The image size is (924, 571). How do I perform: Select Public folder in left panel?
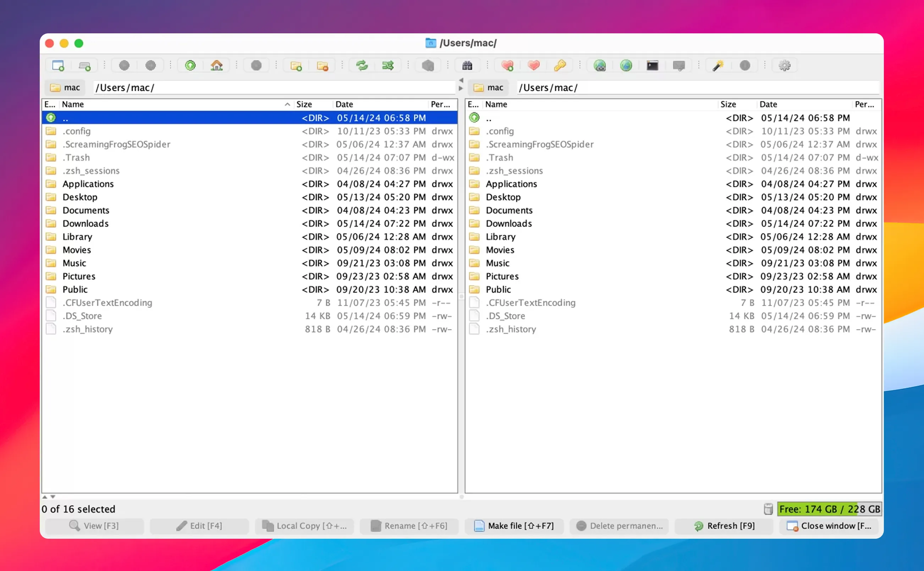click(x=250, y=290)
